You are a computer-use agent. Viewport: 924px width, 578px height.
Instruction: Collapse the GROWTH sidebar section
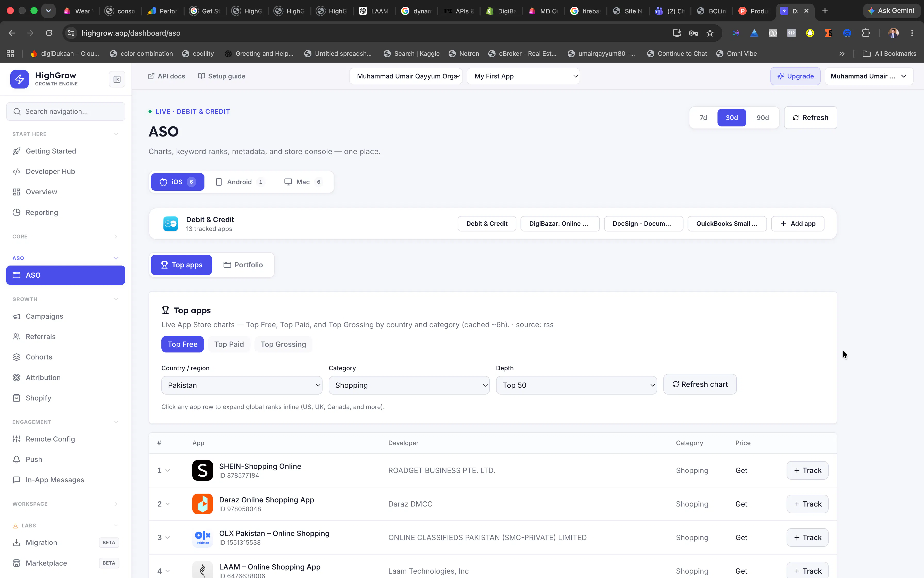[116, 299]
